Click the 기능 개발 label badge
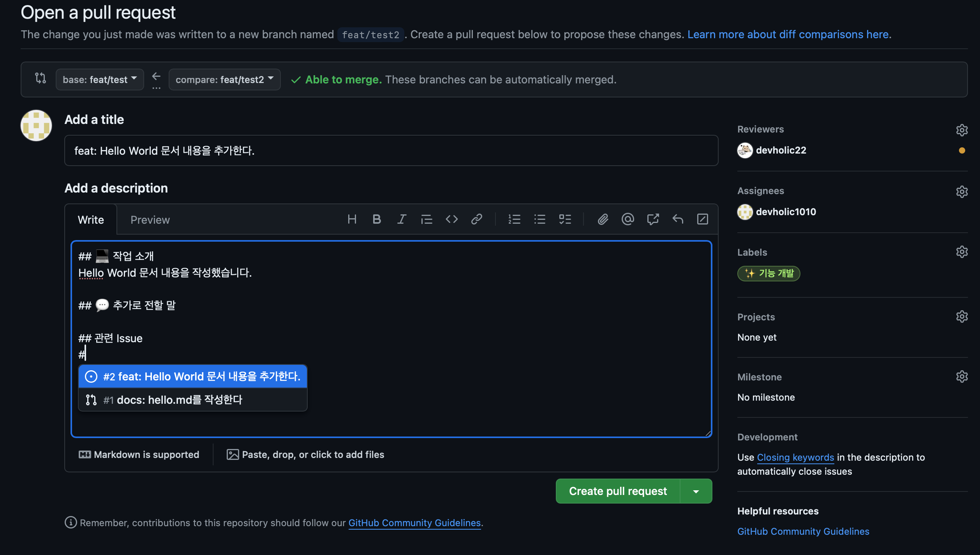The image size is (980, 555). click(x=768, y=273)
